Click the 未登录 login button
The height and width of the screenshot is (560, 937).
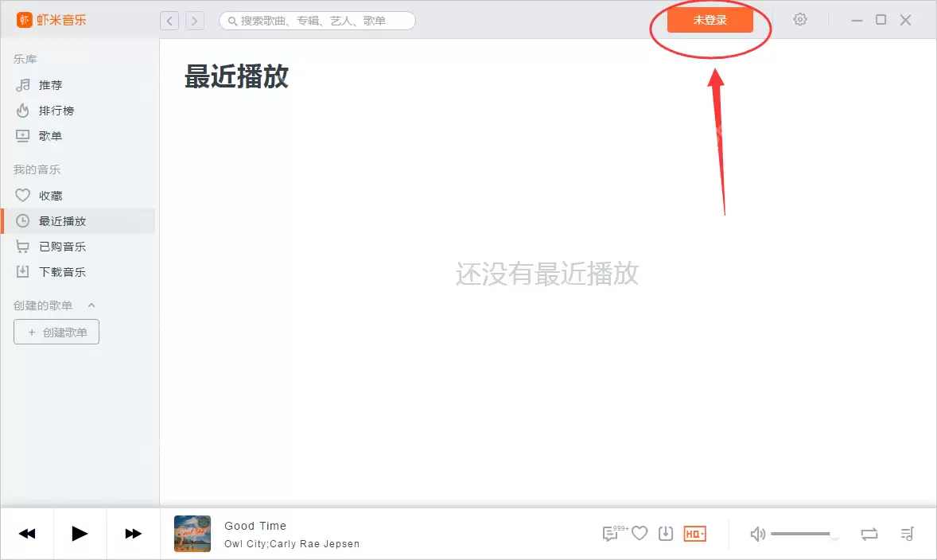point(710,20)
